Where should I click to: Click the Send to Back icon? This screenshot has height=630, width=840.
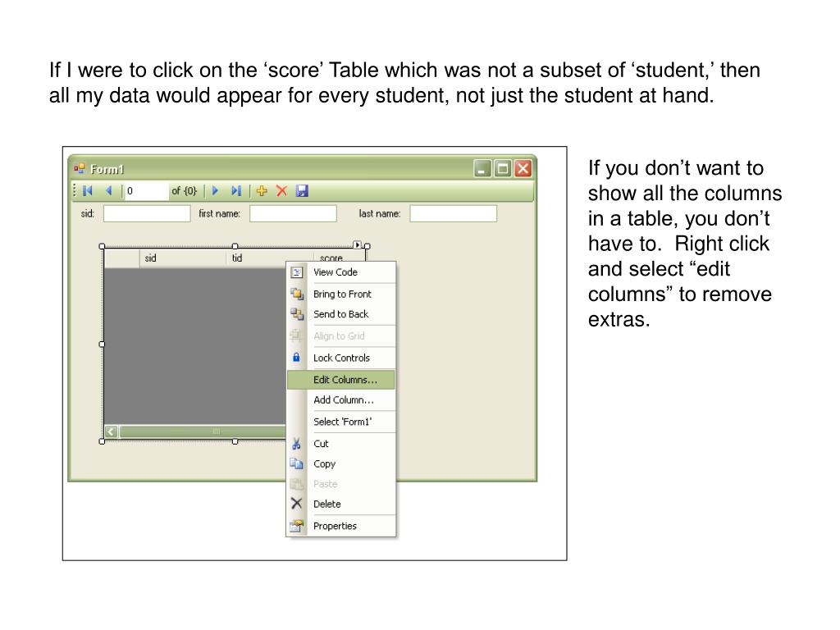tap(296, 314)
